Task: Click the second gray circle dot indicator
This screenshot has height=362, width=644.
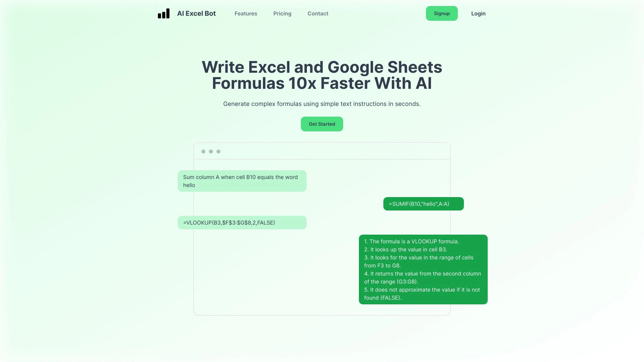Action: (211, 152)
